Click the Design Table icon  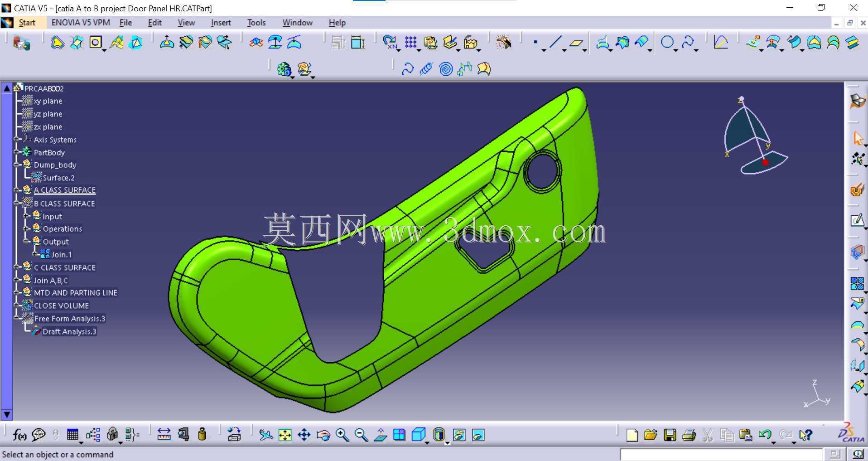tap(72, 435)
